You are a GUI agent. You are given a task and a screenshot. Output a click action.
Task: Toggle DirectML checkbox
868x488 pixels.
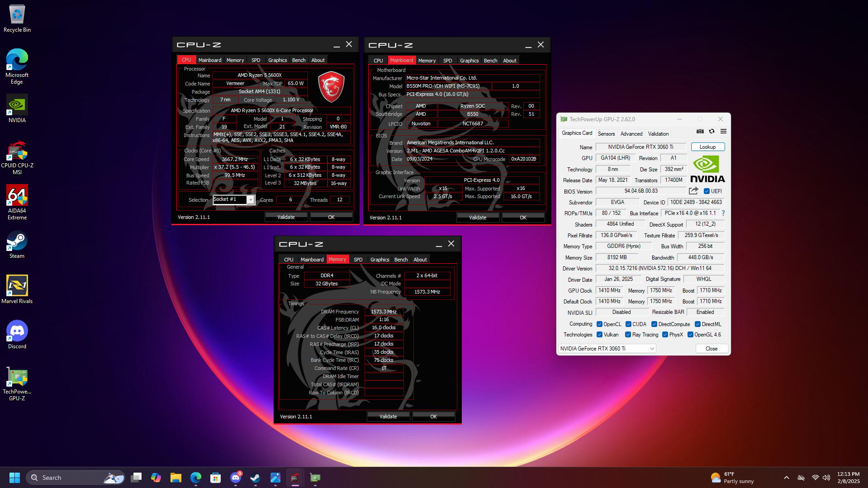[x=697, y=324]
